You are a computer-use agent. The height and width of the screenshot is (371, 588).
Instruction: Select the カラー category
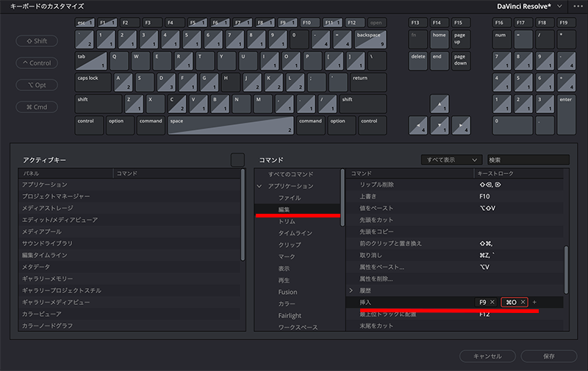tap(287, 304)
